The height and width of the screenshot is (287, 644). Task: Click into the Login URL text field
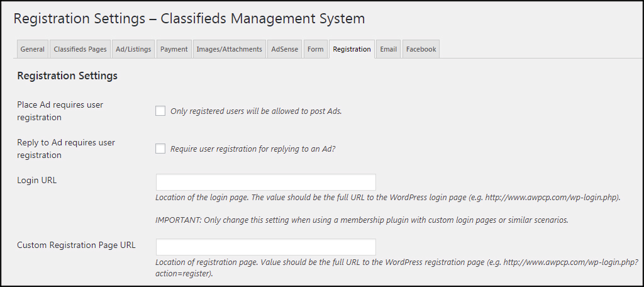click(x=266, y=182)
